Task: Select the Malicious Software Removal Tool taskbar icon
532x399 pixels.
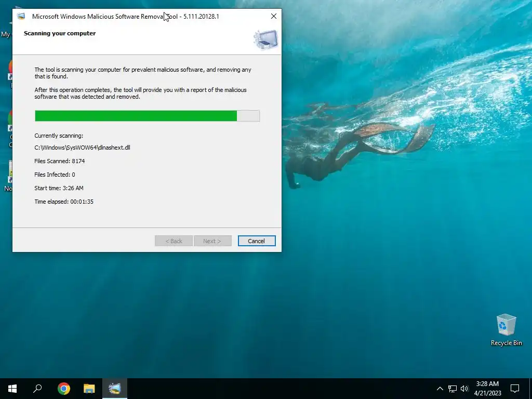Action: pyautogui.click(x=115, y=389)
